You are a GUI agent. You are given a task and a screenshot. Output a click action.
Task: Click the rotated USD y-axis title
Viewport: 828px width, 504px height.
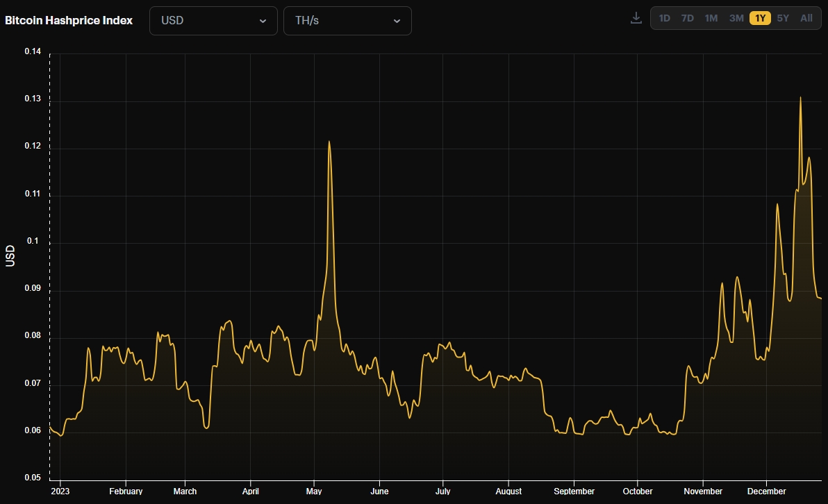pyautogui.click(x=10, y=255)
